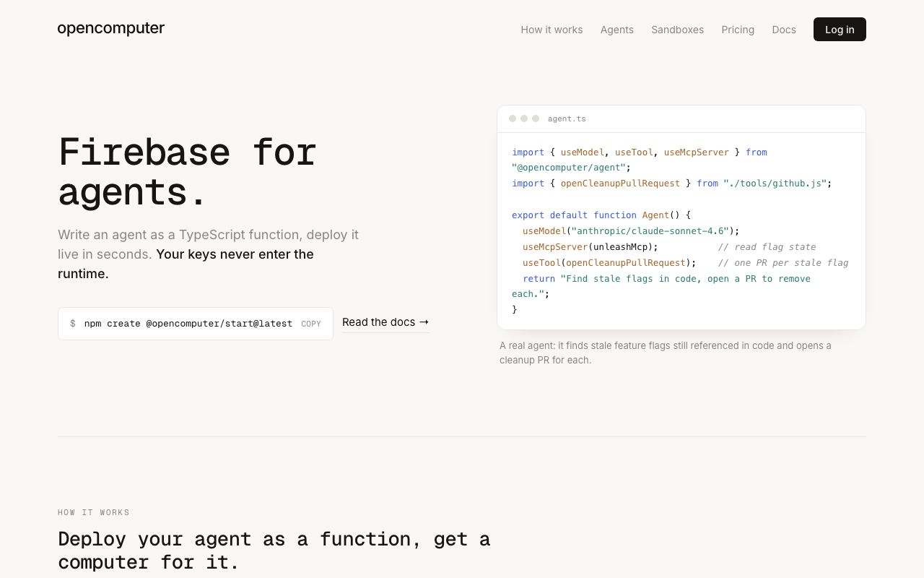This screenshot has height=578, width=924.
Task: Click the agent.ts file name
Action: (567, 118)
